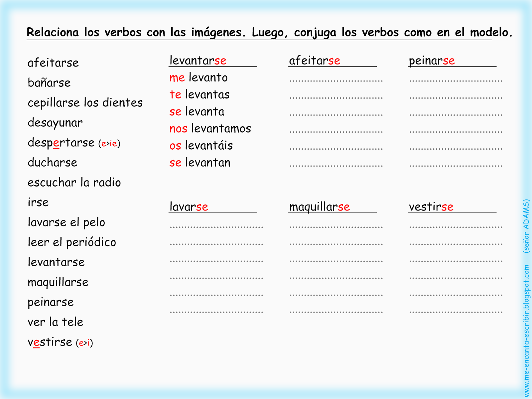
Task: Click the first dotted blank under afeitarse heading
Action: point(336,80)
